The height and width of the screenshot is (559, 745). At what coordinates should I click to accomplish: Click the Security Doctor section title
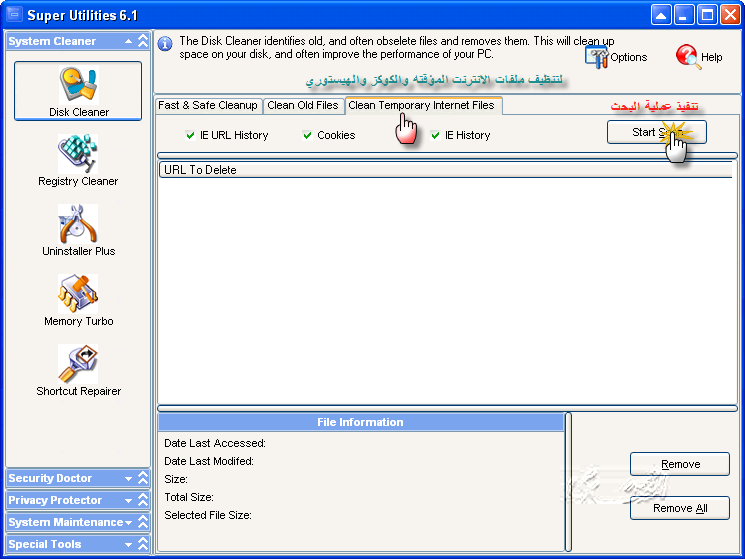point(50,478)
